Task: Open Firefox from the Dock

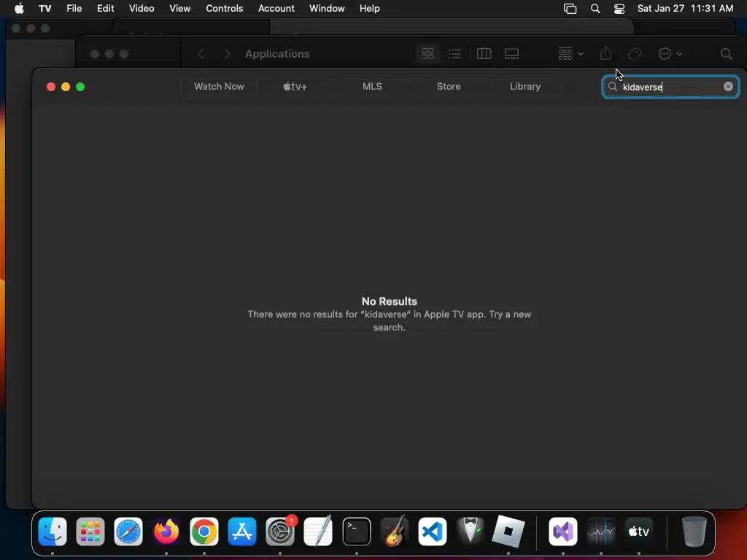Action: 166,531
